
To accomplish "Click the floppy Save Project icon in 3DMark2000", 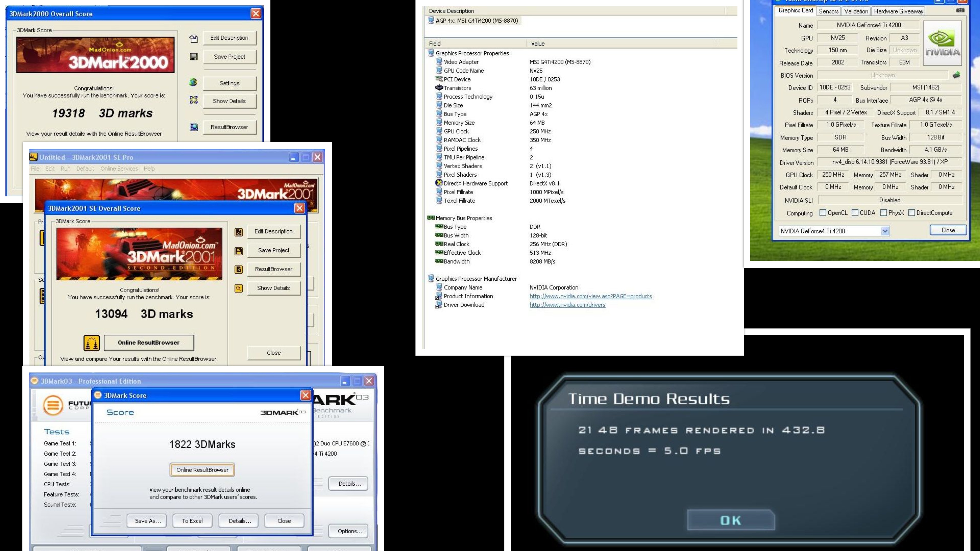I will (x=193, y=57).
